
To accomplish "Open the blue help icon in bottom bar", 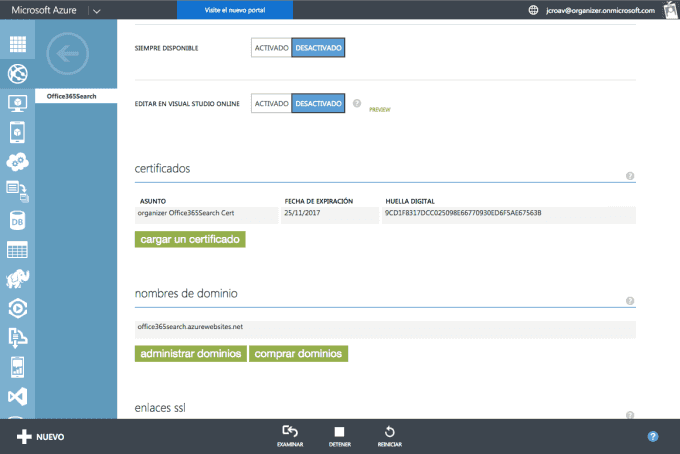I will (653, 436).
